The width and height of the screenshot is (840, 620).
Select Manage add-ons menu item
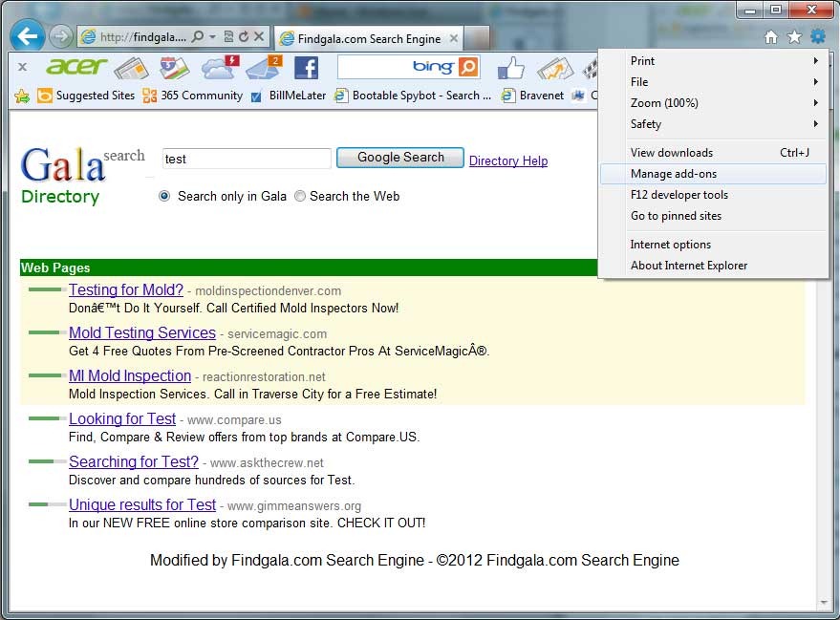click(713, 174)
